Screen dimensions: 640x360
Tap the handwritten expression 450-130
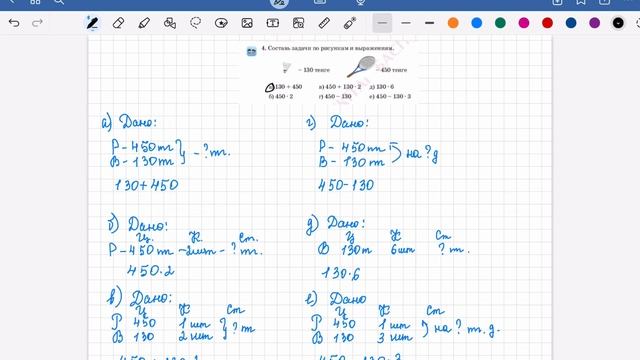(346, 185)
